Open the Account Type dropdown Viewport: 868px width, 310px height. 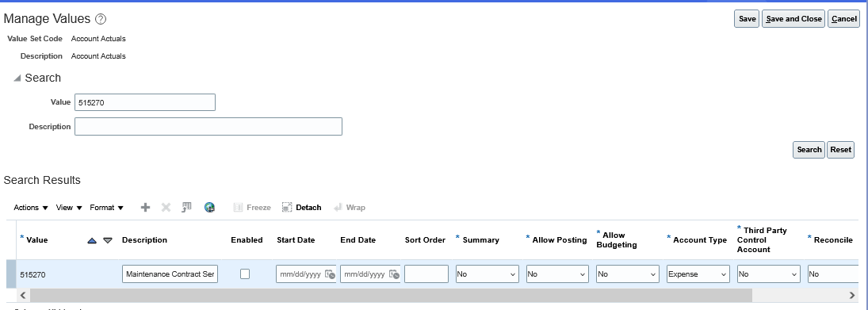(698, 274)
